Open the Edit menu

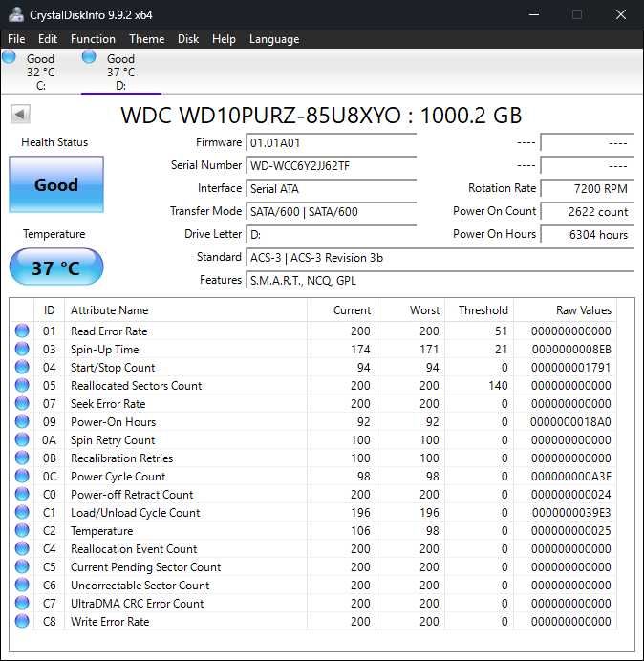(x=47, y=39)
